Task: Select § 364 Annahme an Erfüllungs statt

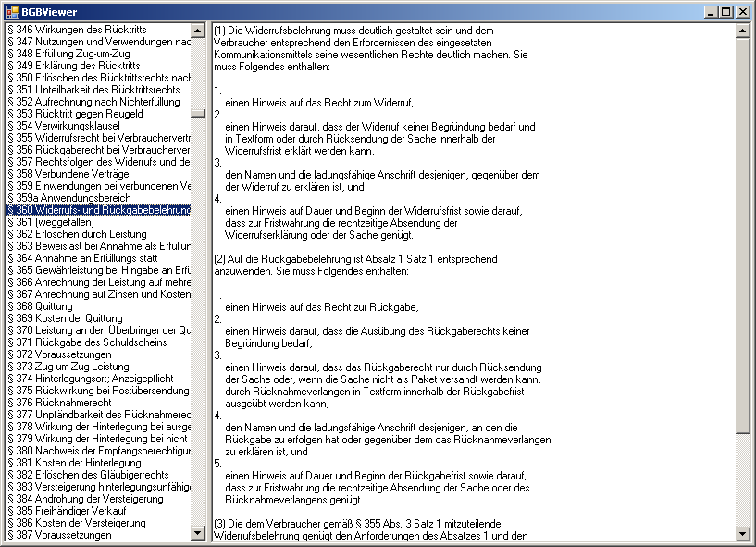Action: (x=98, y=258)
